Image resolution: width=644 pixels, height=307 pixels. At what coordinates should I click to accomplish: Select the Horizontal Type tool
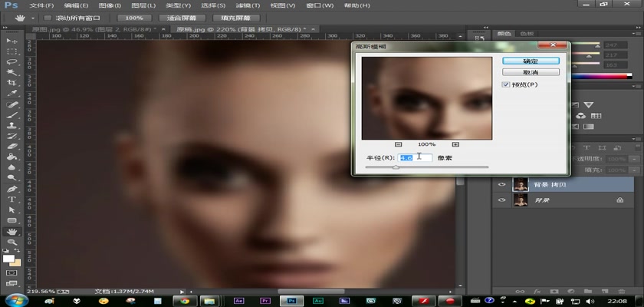(x=11, y=200)
